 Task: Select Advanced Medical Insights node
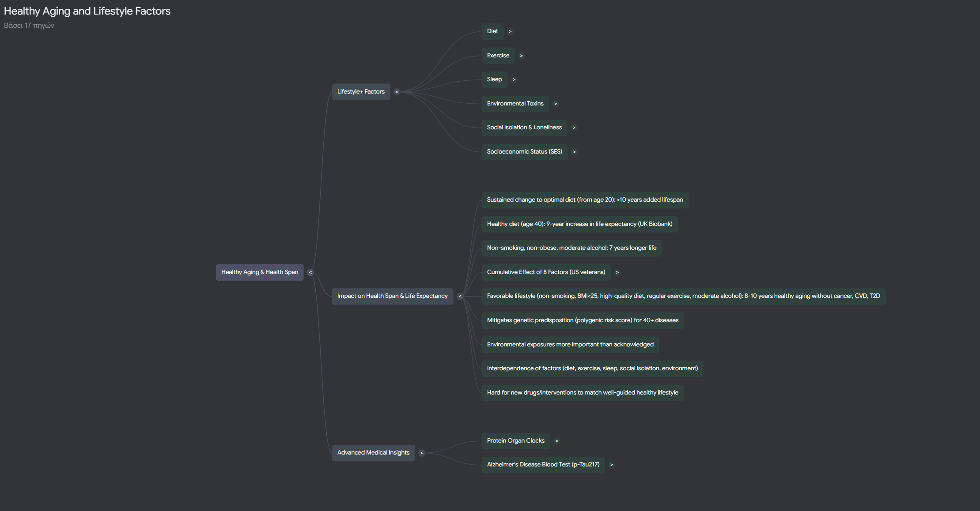click(373, 453)
